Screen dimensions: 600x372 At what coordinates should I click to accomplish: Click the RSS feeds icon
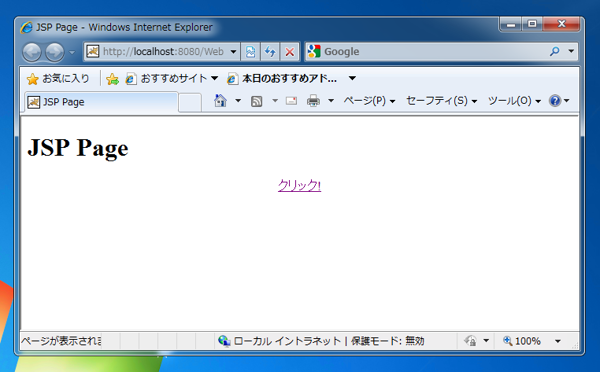256,101
